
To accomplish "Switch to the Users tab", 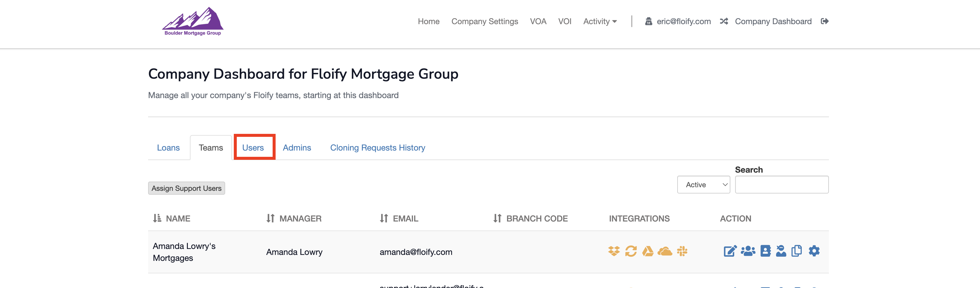I will tap(253, 147).
